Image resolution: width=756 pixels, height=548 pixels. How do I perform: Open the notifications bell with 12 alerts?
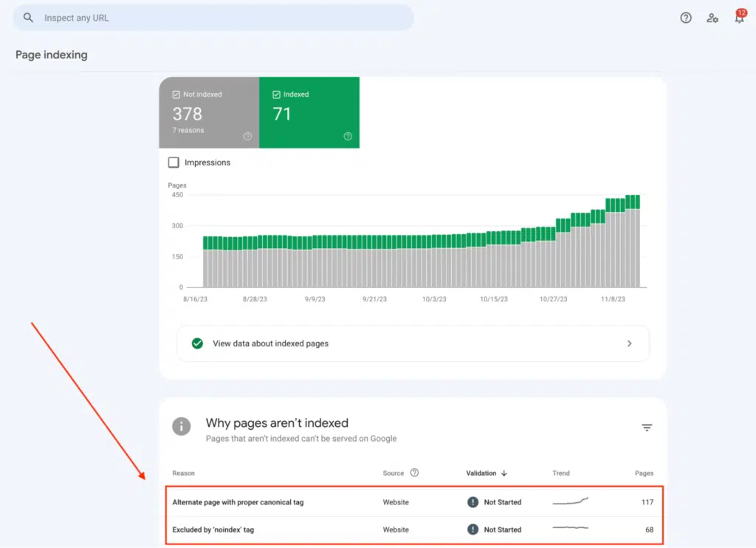(x=739, y=18)
